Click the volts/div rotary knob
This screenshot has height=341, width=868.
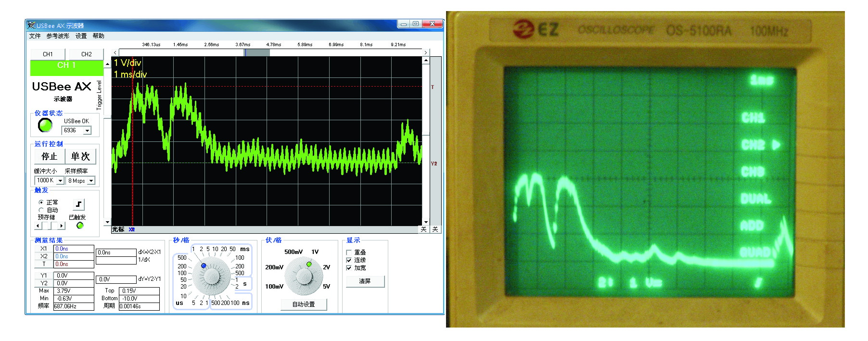point(303,276)
